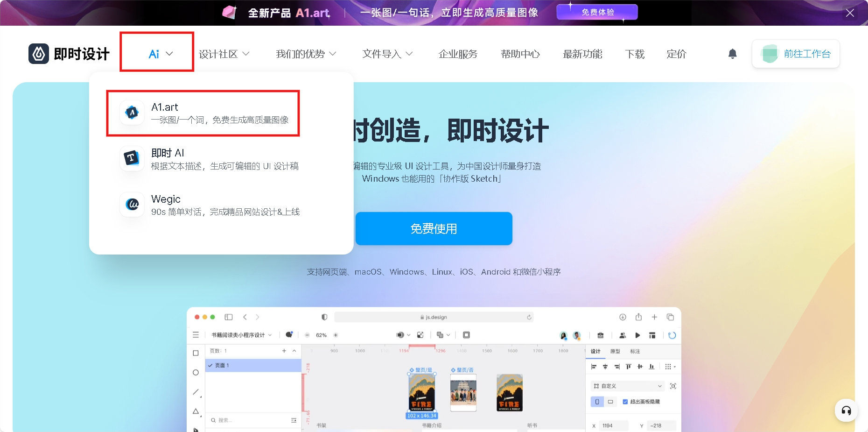
Task: Expand the 设计社区 dropdown menu
Action: click(x=224, y=54)
